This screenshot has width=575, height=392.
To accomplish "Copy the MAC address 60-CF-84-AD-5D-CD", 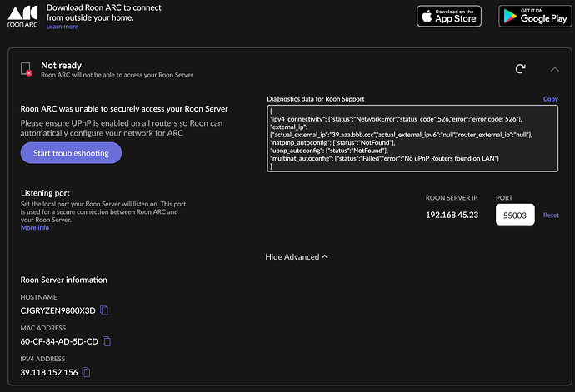I will point(107,341).
